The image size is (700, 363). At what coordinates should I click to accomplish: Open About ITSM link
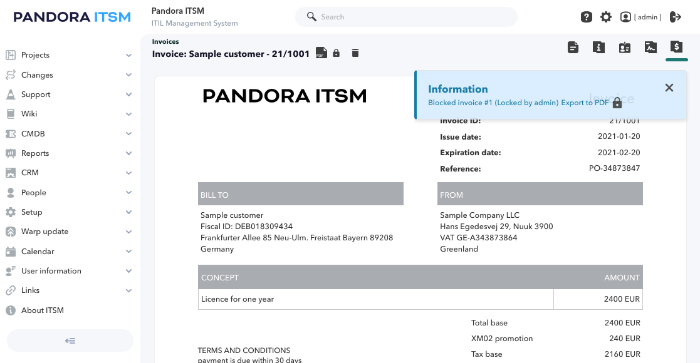coord(42,310)
